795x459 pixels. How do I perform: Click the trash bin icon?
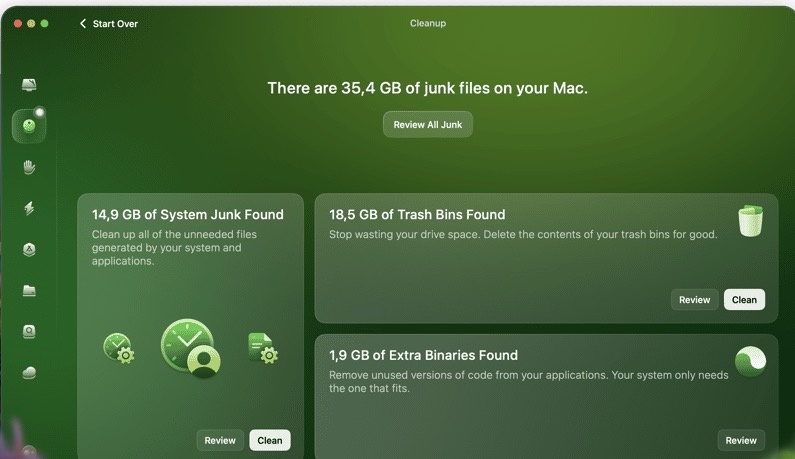750,221
